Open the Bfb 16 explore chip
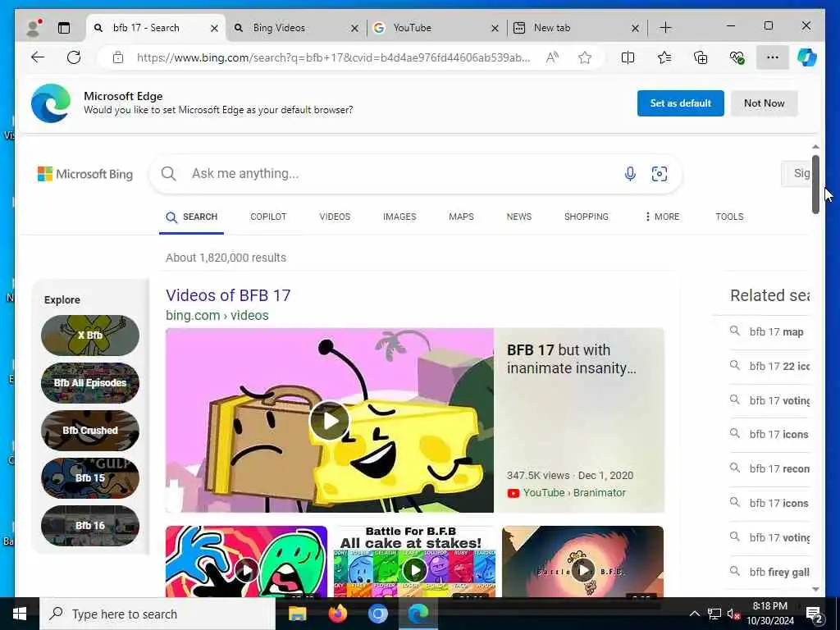Image resolution: width=840 pixels, height=630 pixels. 90,526
